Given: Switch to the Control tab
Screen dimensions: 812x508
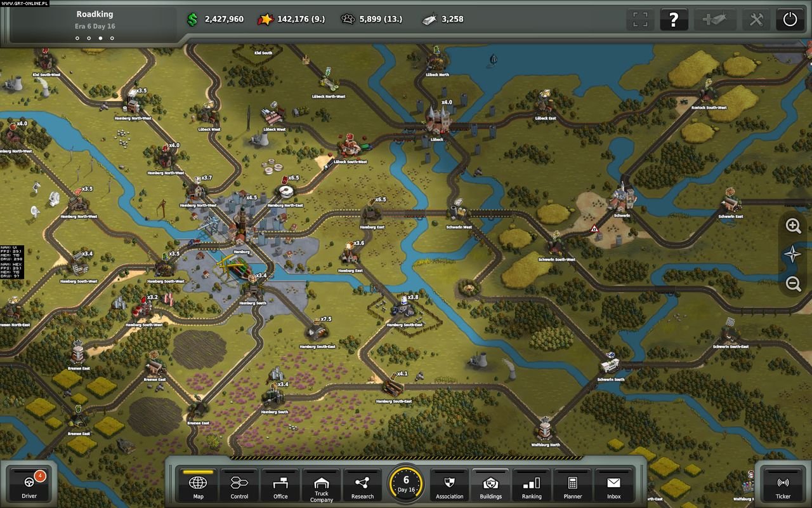Looking at the screenshot, I should click(240, 485).
